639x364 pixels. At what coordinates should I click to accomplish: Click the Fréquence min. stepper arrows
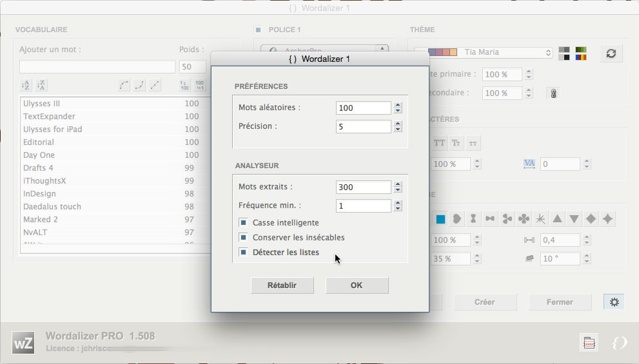tap(398, 206)
